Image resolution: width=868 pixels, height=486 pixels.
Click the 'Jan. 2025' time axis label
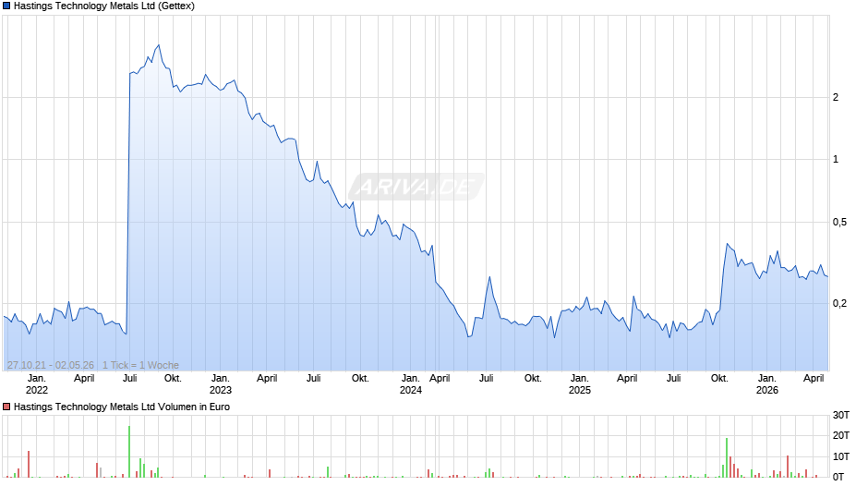pos(580,384)
